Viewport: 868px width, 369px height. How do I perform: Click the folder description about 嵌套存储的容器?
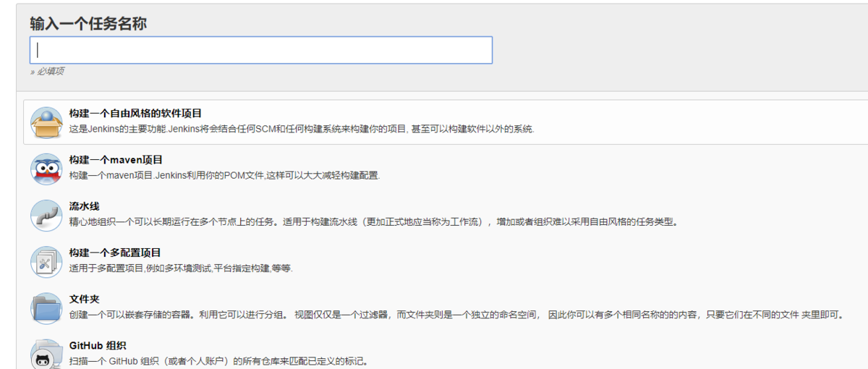(x=457, y=315)
